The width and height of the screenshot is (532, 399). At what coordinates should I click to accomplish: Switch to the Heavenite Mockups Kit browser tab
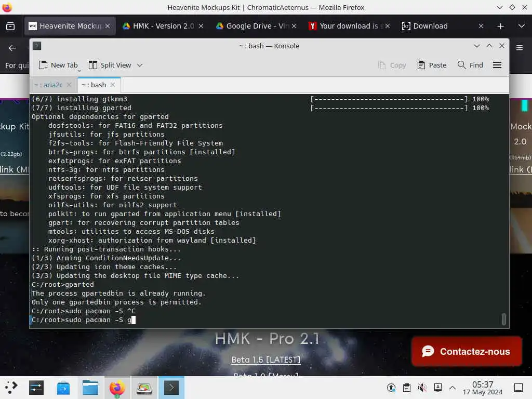coord(70,26)
